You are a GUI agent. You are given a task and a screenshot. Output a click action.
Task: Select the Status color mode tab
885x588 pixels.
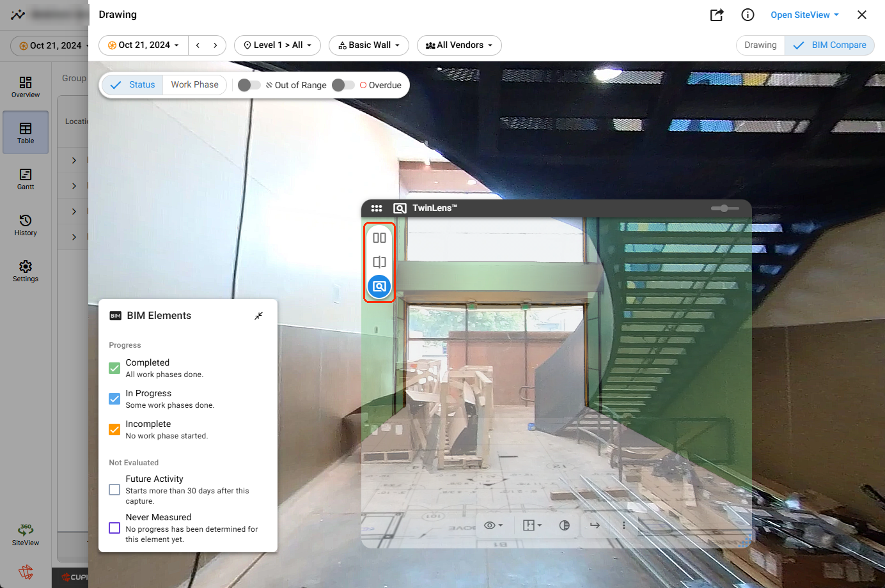132,85
